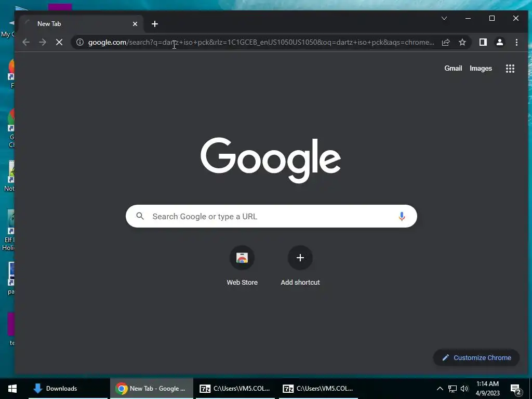The width and height of the screenshot is (532, 399).
Task: Click the search magnifier icon in search box
Action: tap(140, 216)
